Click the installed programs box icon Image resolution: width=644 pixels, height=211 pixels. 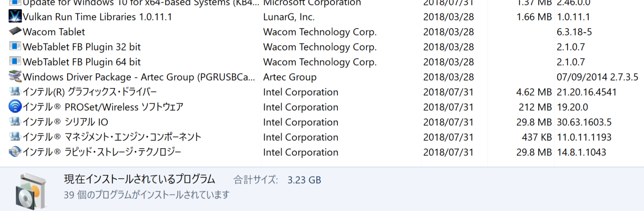[31, 192]
